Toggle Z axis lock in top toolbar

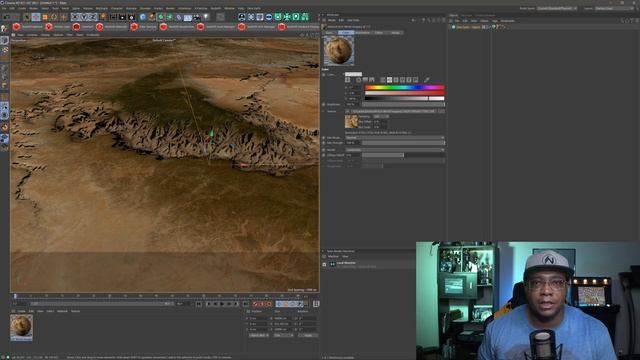coord(93,17)
